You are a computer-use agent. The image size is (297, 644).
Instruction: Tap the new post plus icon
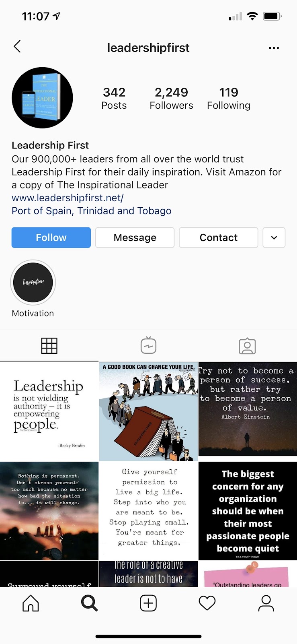point(148,603)
